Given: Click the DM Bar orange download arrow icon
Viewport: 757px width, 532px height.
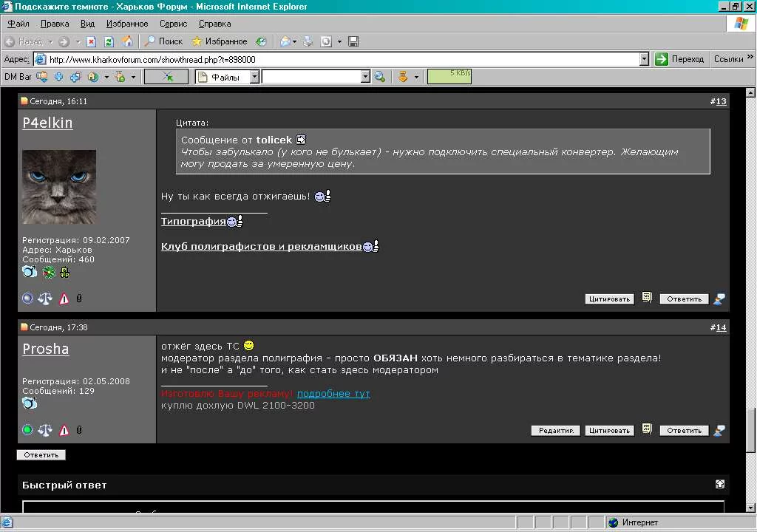Looking at the screenshot, I should coord(403,77).
